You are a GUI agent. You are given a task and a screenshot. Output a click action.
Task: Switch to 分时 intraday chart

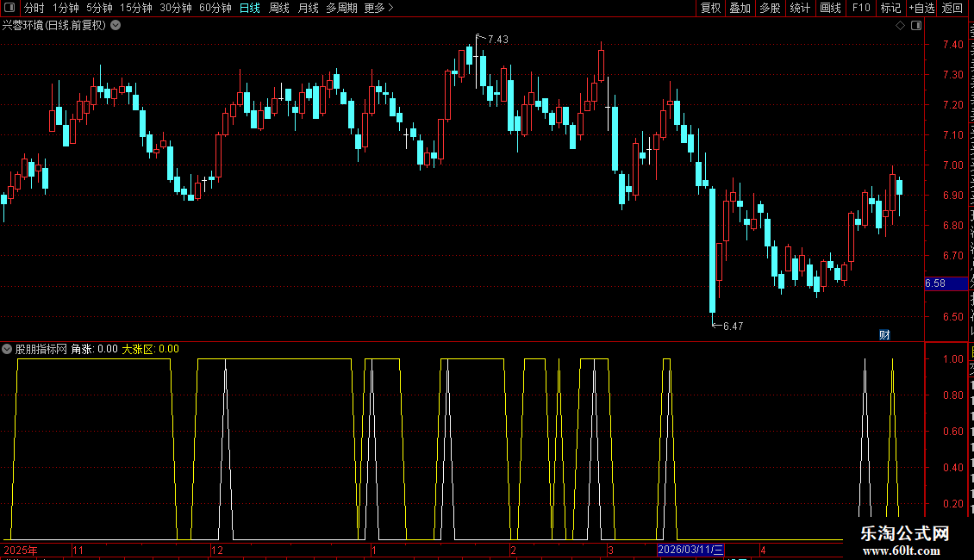(x=34, y=8)
